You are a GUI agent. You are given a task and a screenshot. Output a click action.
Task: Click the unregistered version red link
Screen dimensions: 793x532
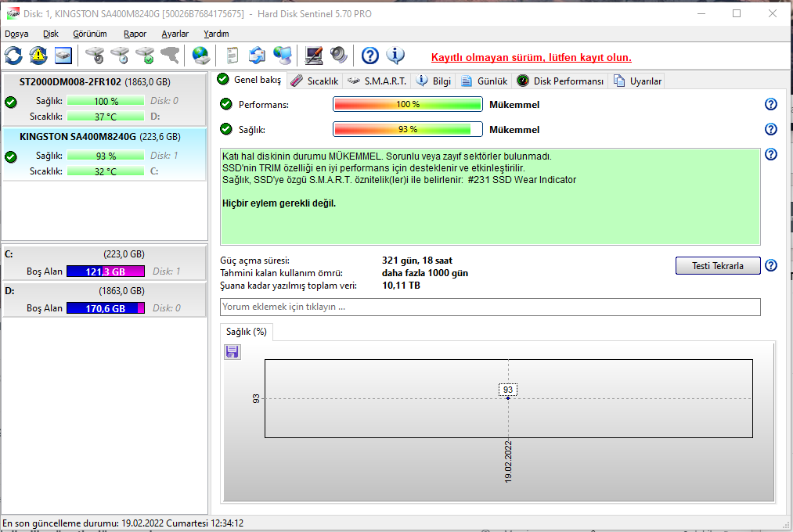pyautogui.click(x=531, y=58)
